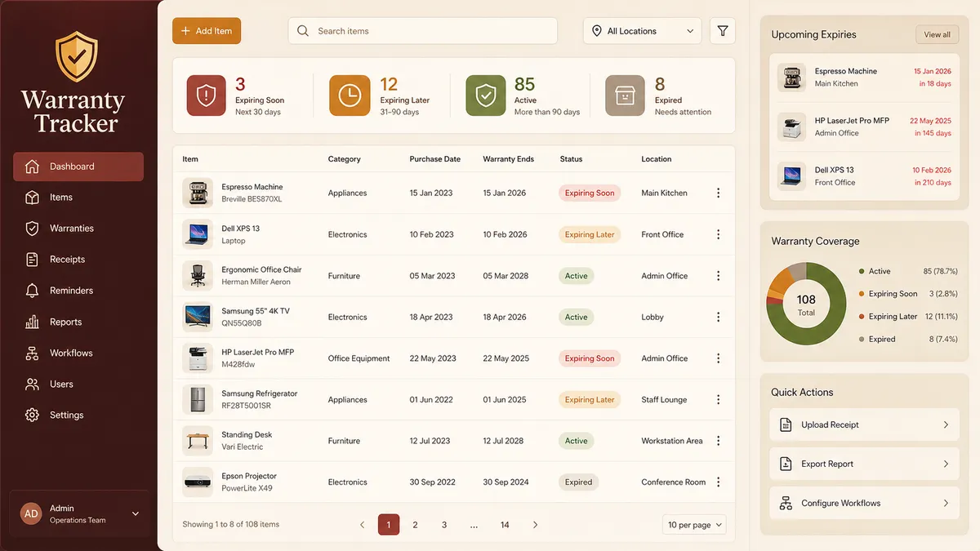Screen dimensions: 980x551
Task: Open Dell XPS 13 upcoming expiry card
Action: point(864,176)
